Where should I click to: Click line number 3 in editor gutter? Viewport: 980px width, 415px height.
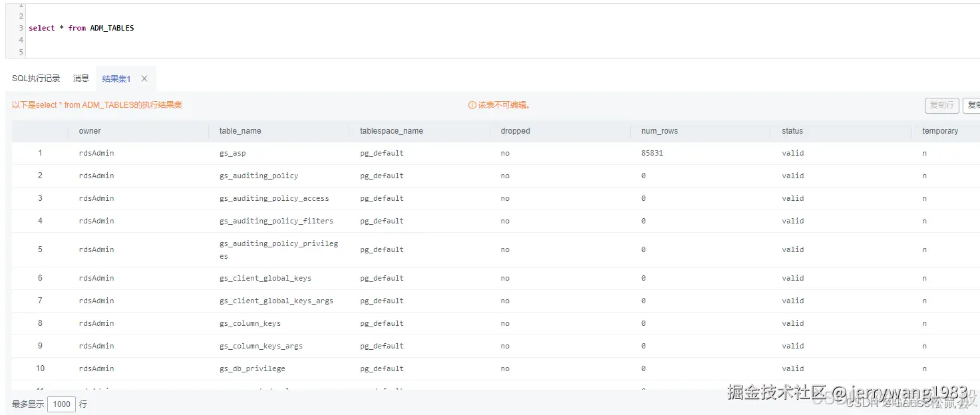pos(21,28)
